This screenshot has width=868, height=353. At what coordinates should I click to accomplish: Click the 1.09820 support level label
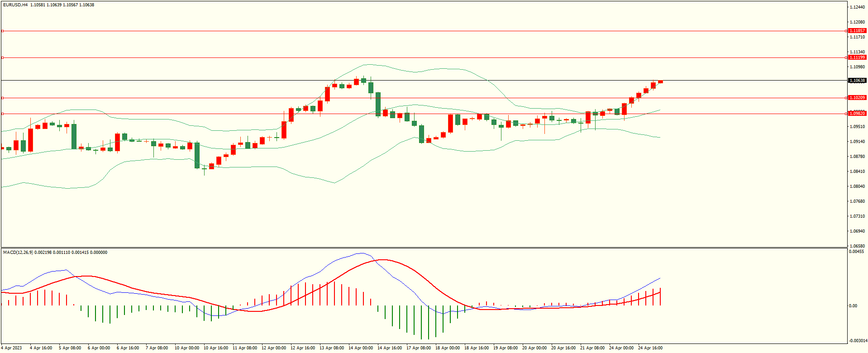tap(857, 114)
